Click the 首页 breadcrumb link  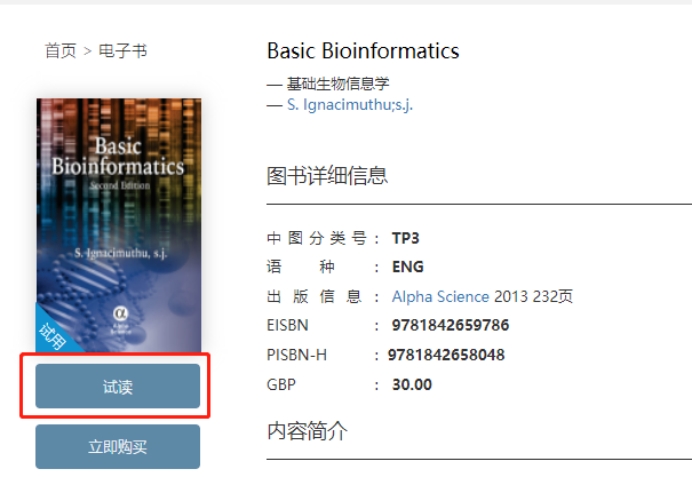[x=60, y=51]
